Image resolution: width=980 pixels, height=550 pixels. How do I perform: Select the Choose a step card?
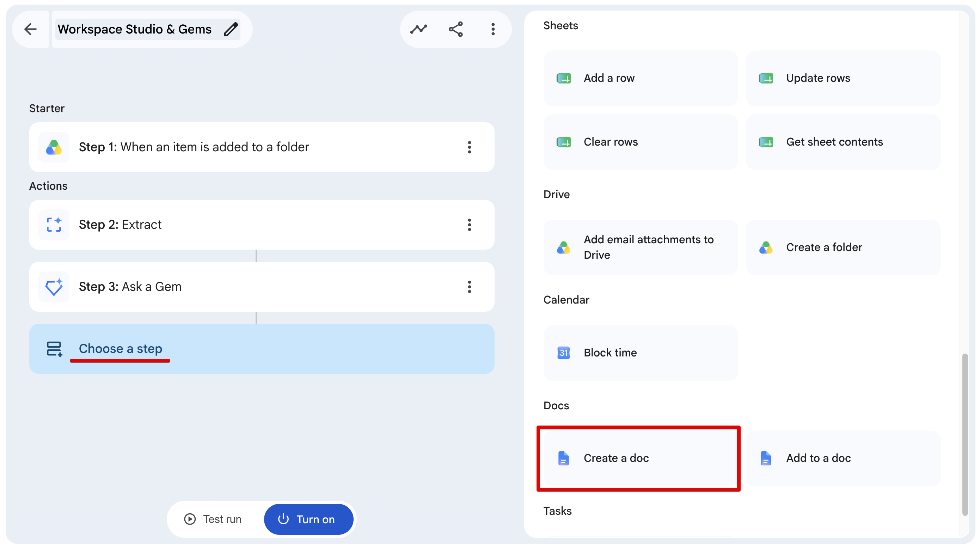coord(262,349)
